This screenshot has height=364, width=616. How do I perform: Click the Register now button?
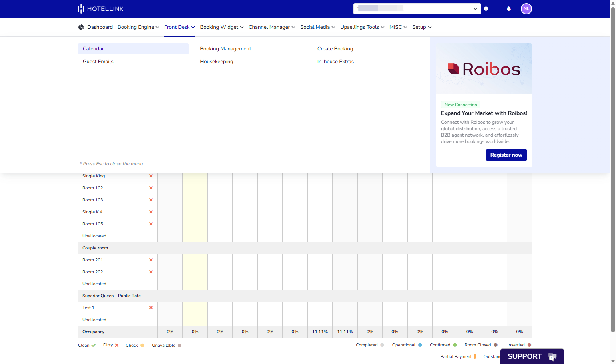click(506, 155)
